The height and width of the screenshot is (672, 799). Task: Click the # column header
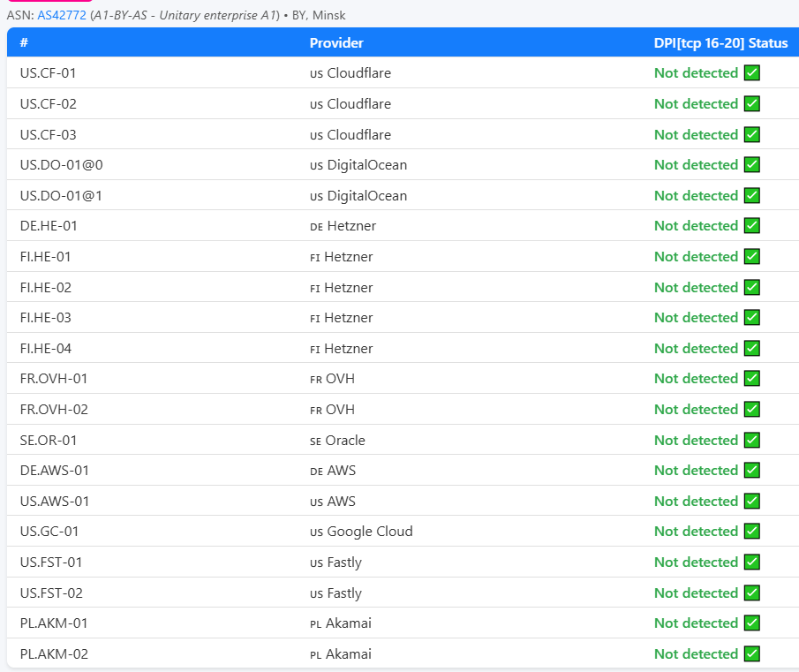point(24,43)
